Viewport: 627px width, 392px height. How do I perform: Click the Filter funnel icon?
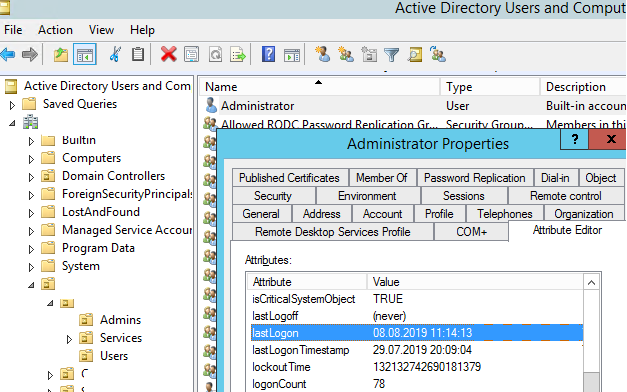[x=391, y=54]
